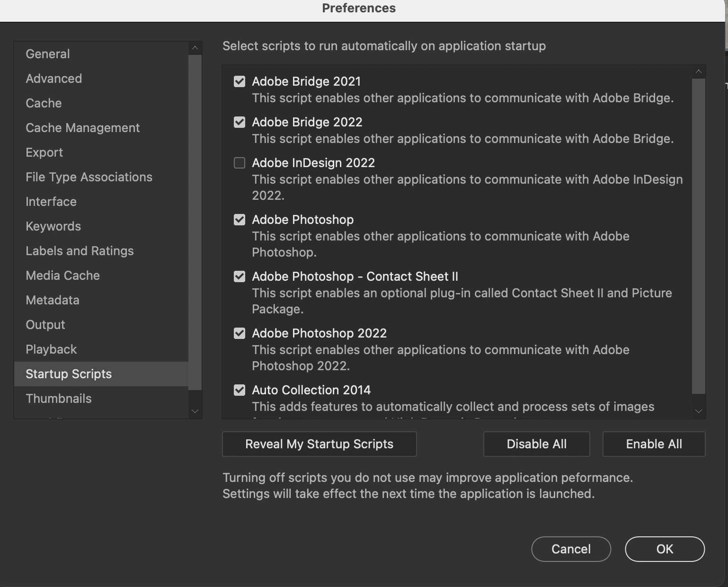This screenshot has height=587, width=728.
Task: Click sidebar list scroll up arrow
Action: (x=195, y=48)
